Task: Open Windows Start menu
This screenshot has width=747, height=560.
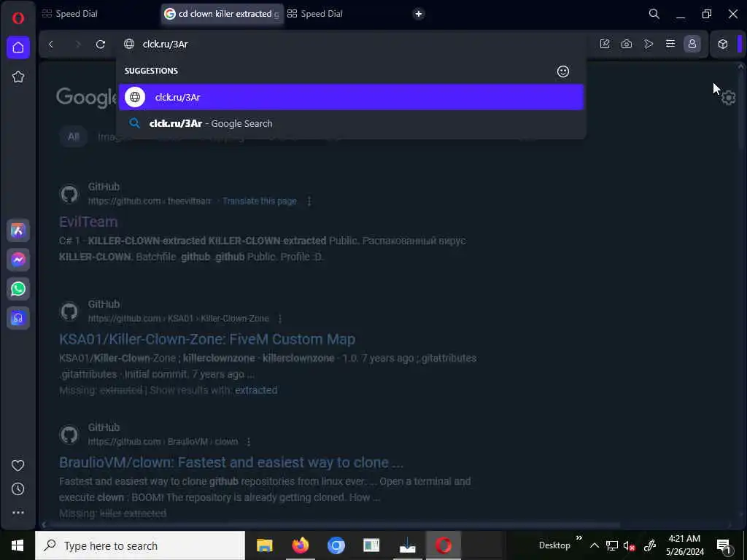Action: point(18,545)
